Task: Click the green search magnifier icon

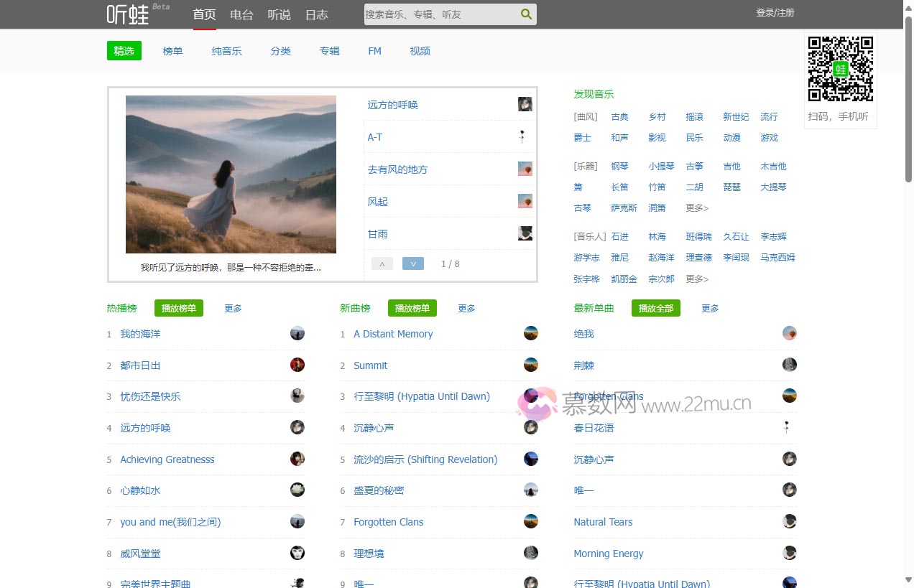Action: 525,14
